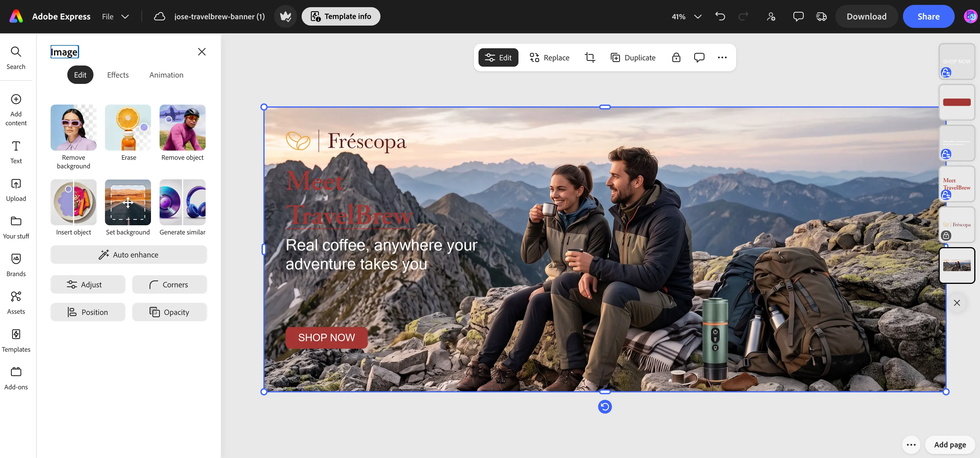980x458 pixels.
Task: Open the Upload panel
Action: click(16, 190)
